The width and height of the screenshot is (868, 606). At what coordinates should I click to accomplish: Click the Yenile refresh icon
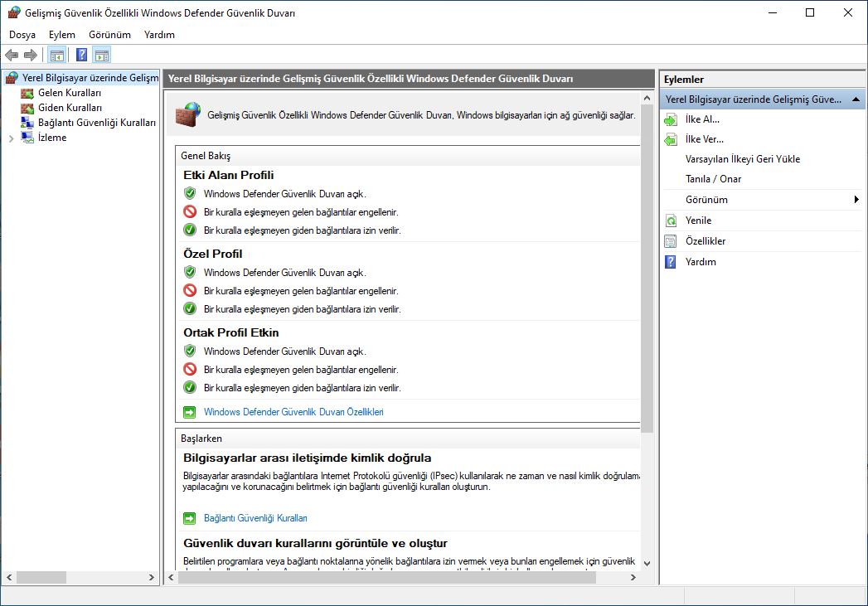[671, 221]
